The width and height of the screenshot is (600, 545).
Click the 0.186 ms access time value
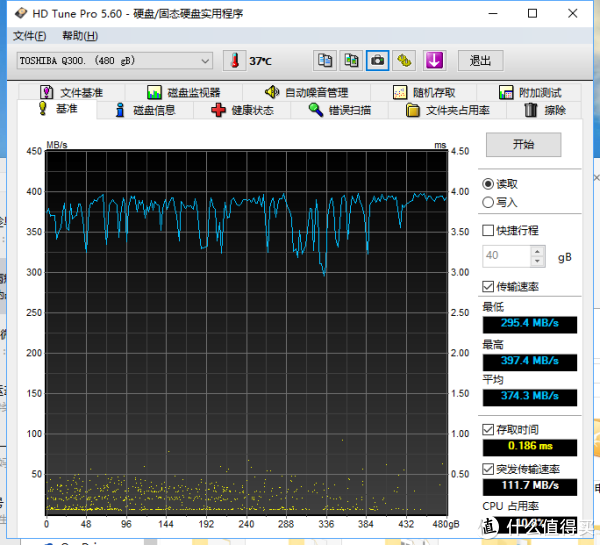click(530, 447)
